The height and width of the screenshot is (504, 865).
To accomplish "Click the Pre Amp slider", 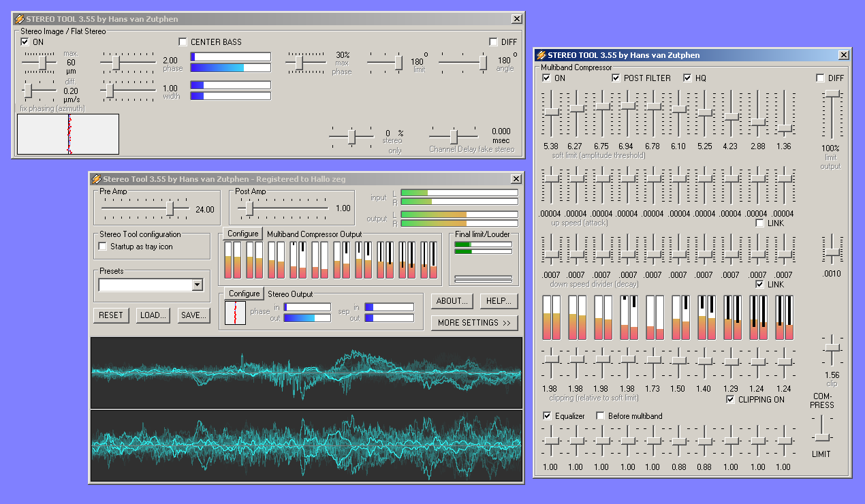I will pos(144,209).
